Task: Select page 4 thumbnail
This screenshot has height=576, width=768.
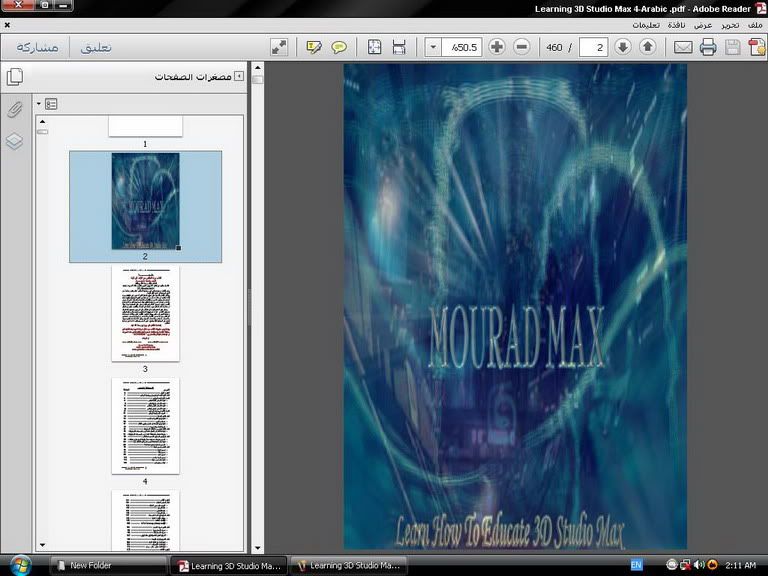Action: click(145, 426)
